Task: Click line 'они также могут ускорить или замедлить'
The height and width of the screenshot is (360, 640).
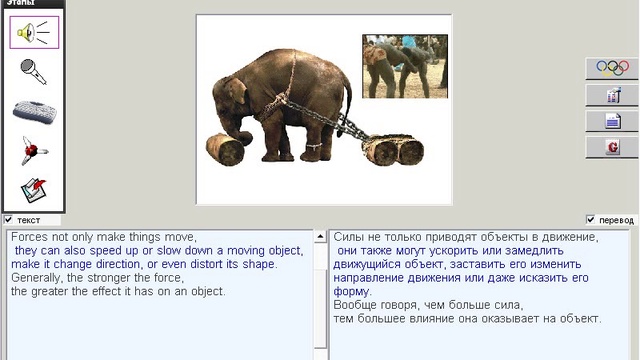Action: click(451, 251)
